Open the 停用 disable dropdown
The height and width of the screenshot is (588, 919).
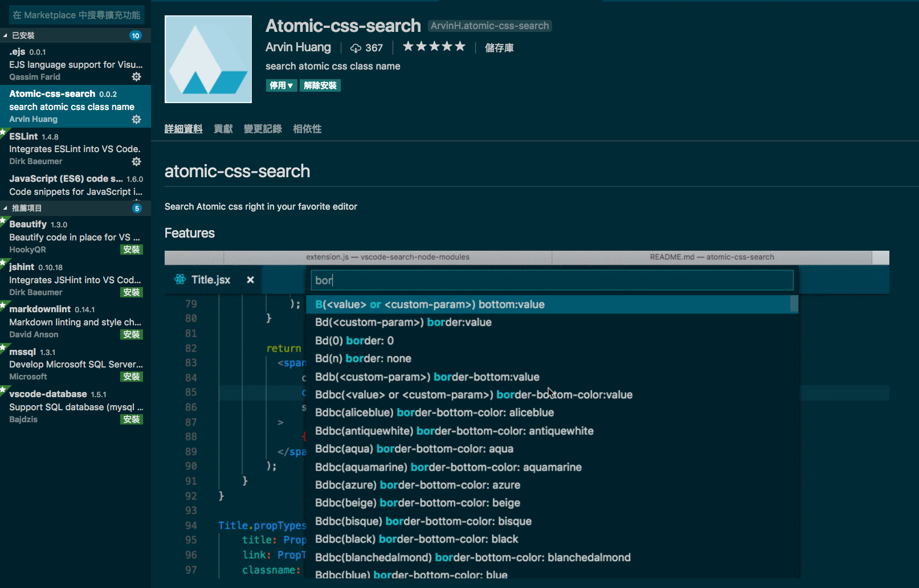click(281, 85)
